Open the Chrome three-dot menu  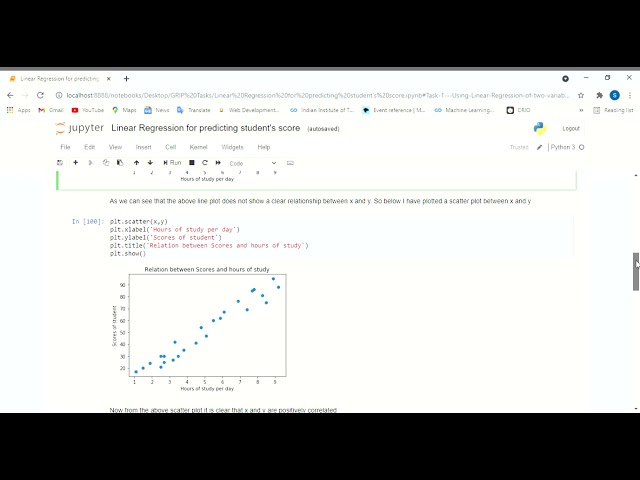(630, 96)
